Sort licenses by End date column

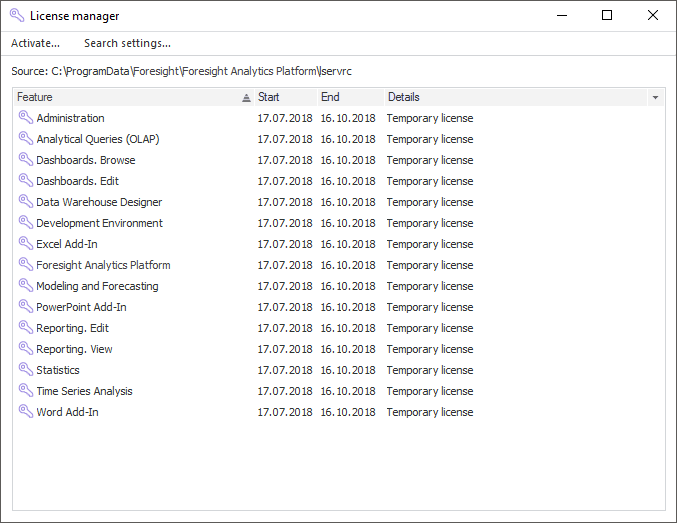point(348,97)
